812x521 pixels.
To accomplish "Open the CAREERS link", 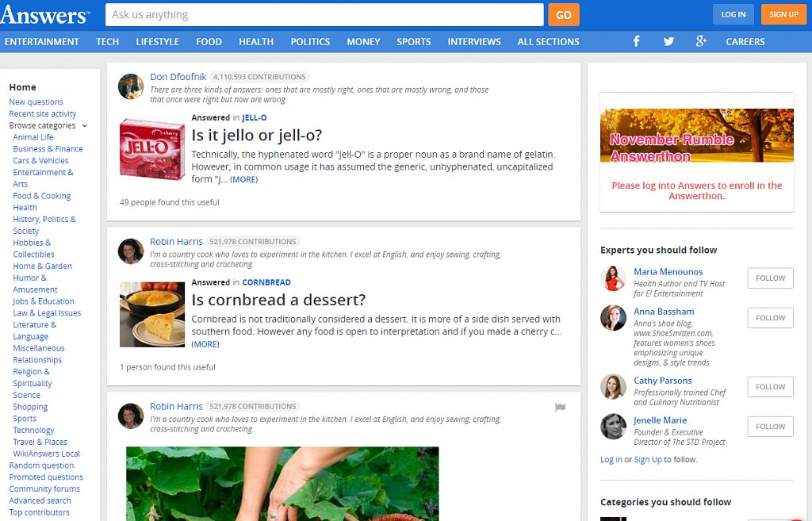I will click(745, 42).
